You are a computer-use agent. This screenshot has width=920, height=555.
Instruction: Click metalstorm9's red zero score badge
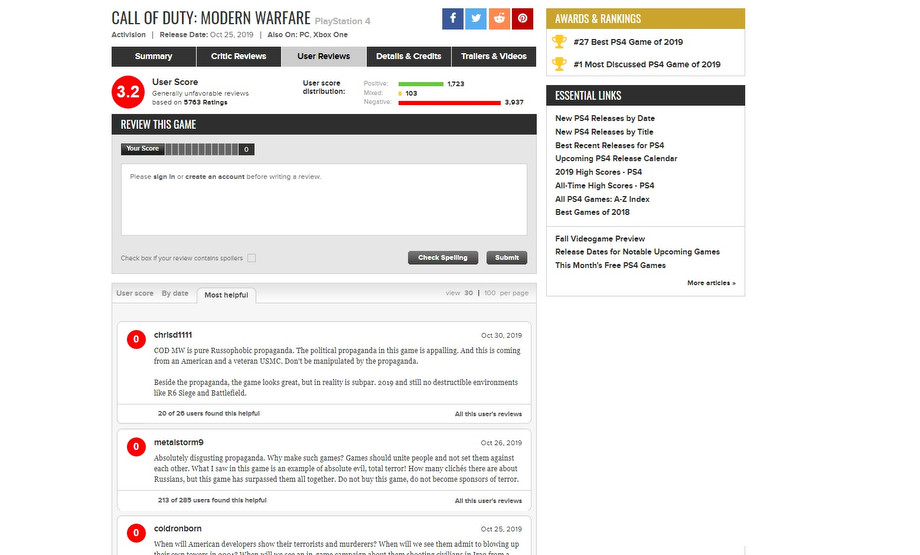pyautogui.click(x=136, y=446)
